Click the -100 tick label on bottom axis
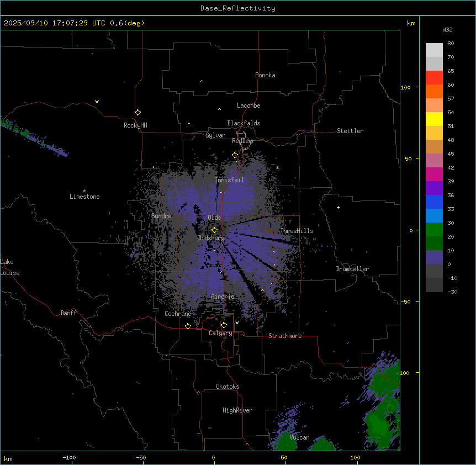Image resolution: width=476 pixels, height=465 pixels. click(69, 457)
